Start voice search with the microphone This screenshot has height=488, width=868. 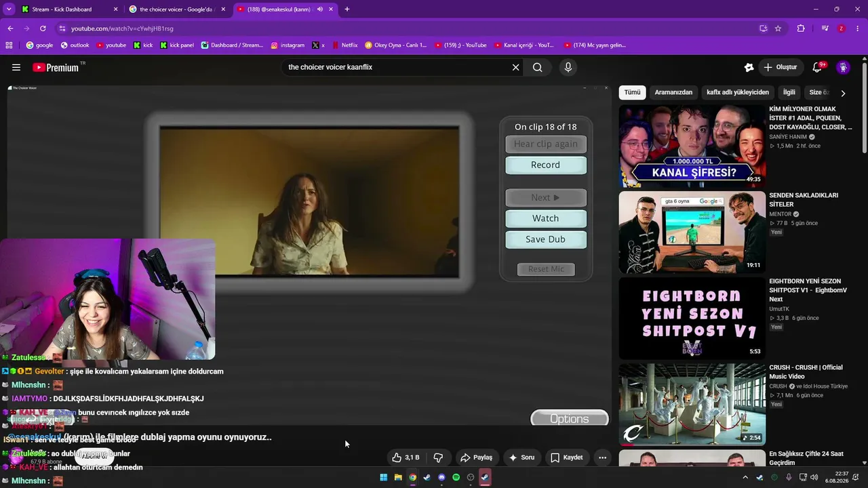[x=568, y=67]
